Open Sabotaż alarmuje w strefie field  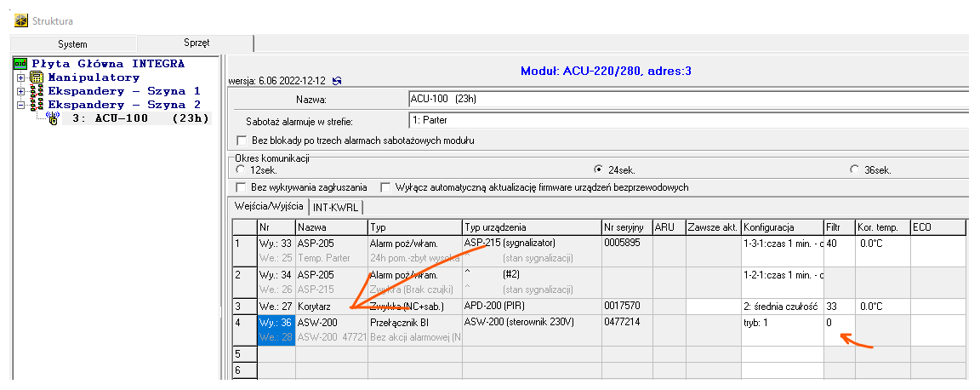click(681, 121)
